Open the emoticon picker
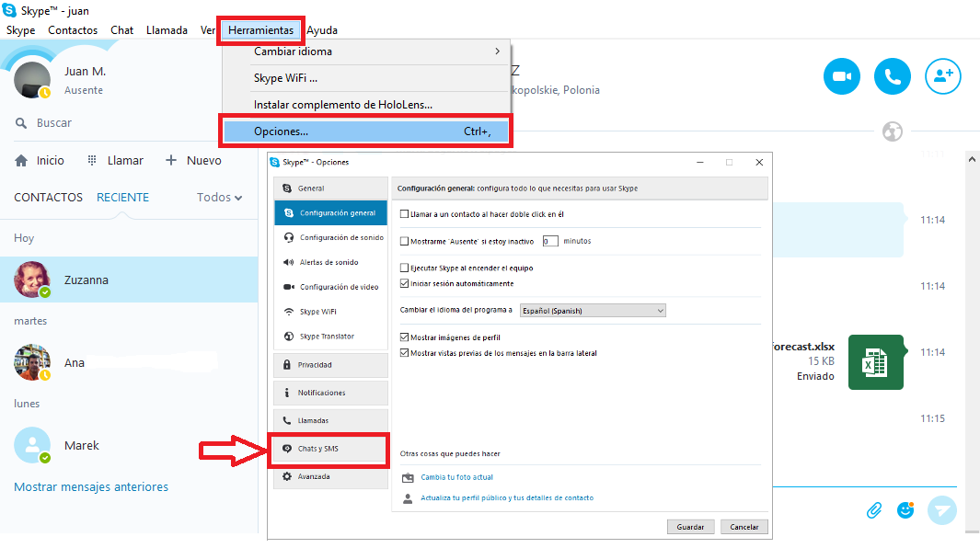The image size is (980, 548). pyautogui.click(x=905, y=510)
